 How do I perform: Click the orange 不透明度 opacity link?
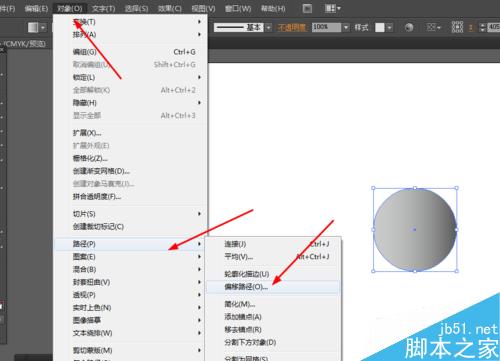tap(291, 27)
